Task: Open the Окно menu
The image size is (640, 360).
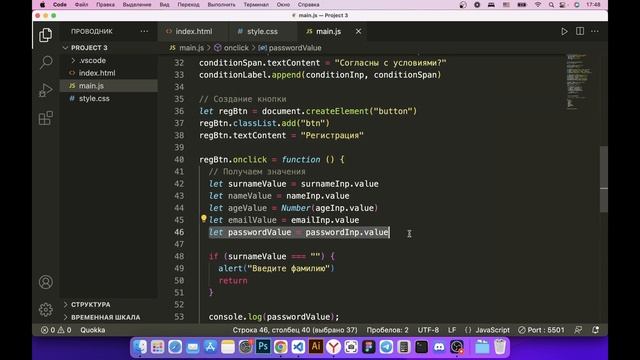Action: click(x=283, y=5)
